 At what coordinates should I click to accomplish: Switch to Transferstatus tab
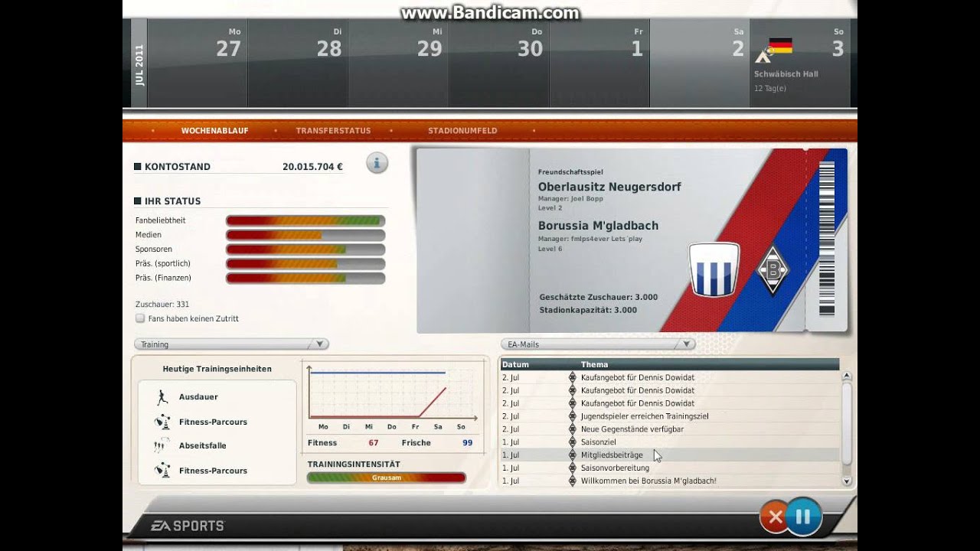pyautogui.click(x=333, y=131)
